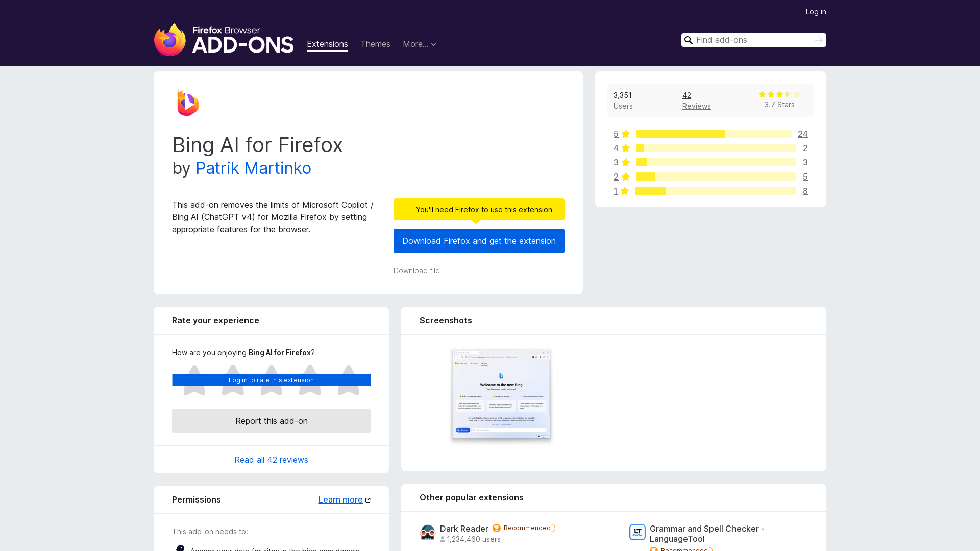The width and height of the screenshot is (980, 551).
Task: Click the 1-star rating bar
Action: 715,191
